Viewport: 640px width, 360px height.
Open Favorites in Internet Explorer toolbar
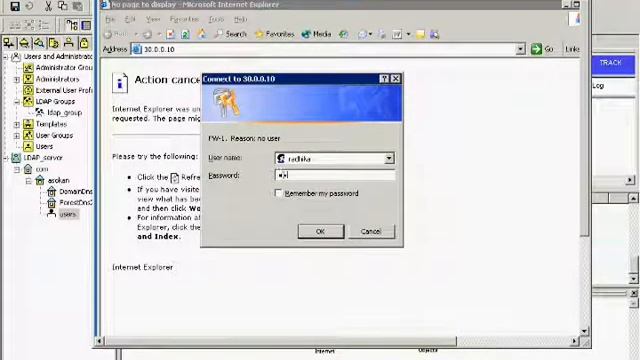pyautogui.click(x=274, y=34)
